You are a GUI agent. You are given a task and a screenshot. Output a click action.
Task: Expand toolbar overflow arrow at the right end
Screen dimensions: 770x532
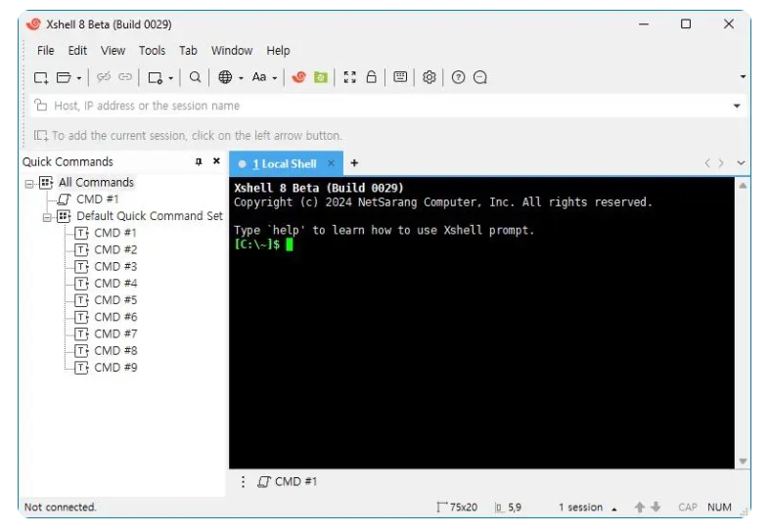coord(743,76)
